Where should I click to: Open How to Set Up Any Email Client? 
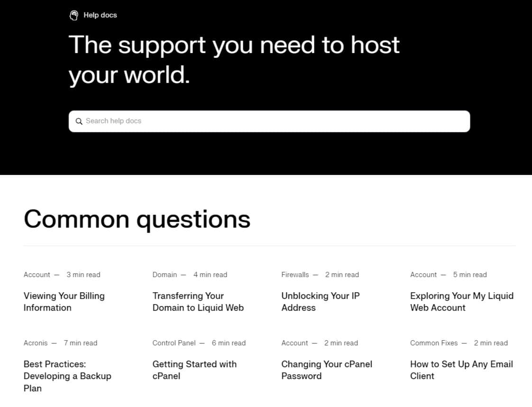(x=461, y=370)
